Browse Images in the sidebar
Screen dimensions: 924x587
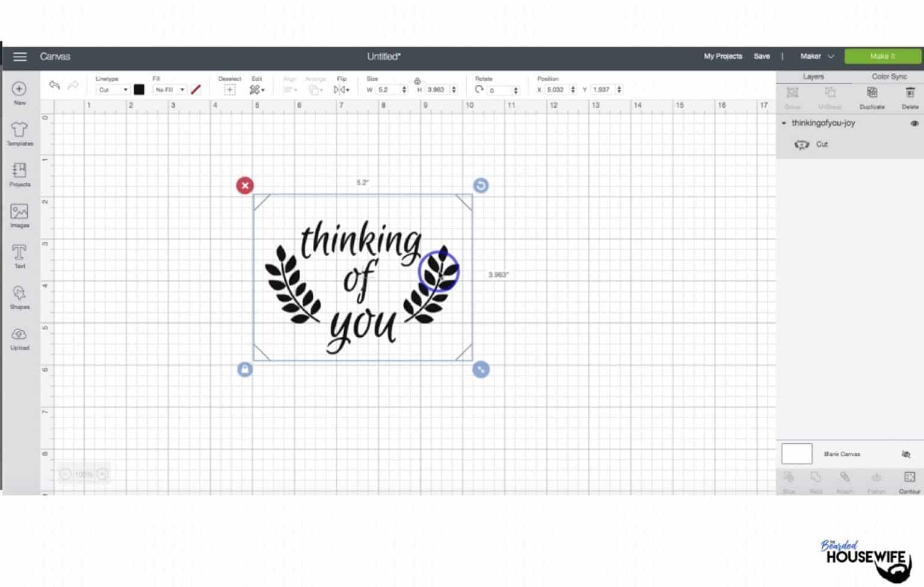[x=19, y=215]
